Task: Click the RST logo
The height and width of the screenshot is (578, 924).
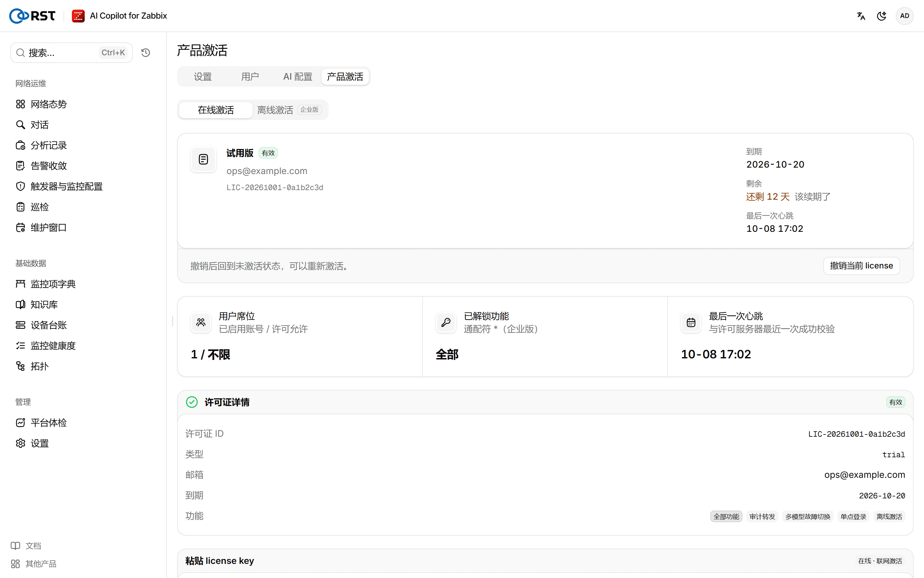Action: coord(32,16)
